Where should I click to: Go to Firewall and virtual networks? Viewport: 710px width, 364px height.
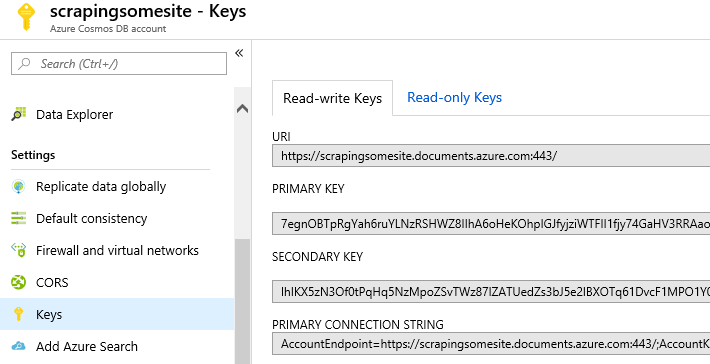pyautogui.click(x=117, y=250)
